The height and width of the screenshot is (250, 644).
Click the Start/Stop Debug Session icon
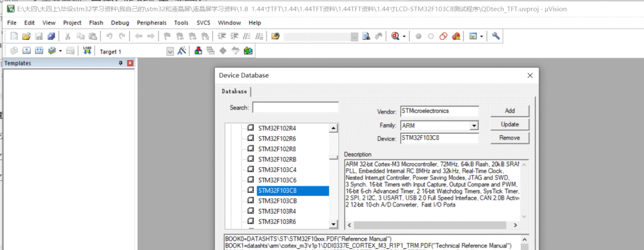point(395,36)
